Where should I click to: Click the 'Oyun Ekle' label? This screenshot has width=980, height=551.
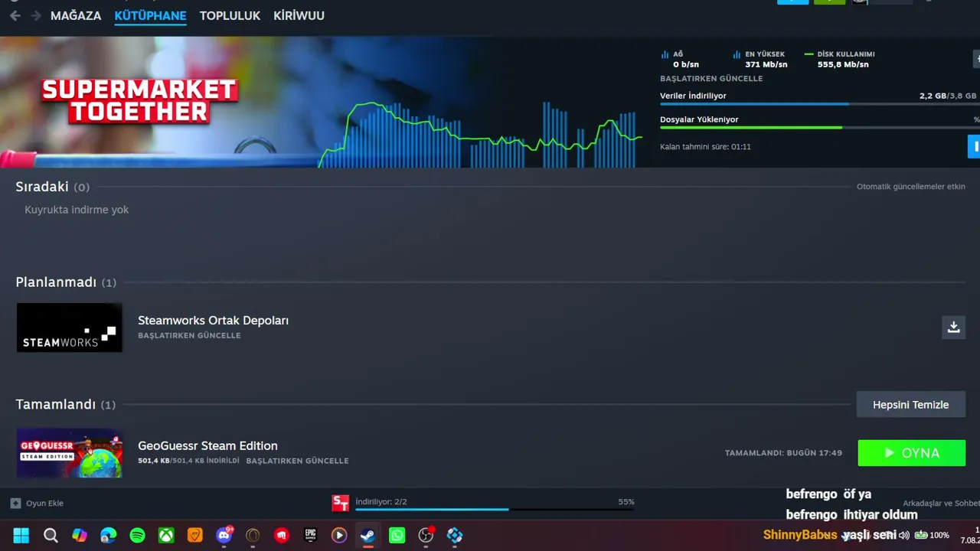coord(44,504)
